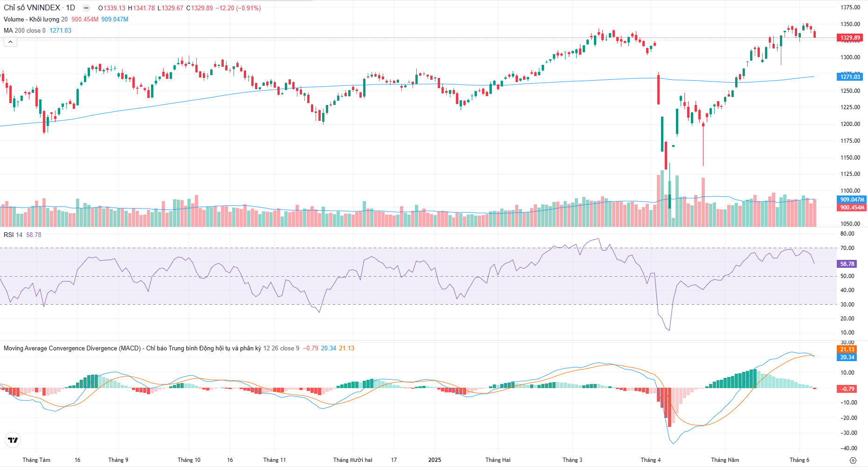
Task: Click Tháng Mười hai on the time axis
Action: (x=353, y=460)
